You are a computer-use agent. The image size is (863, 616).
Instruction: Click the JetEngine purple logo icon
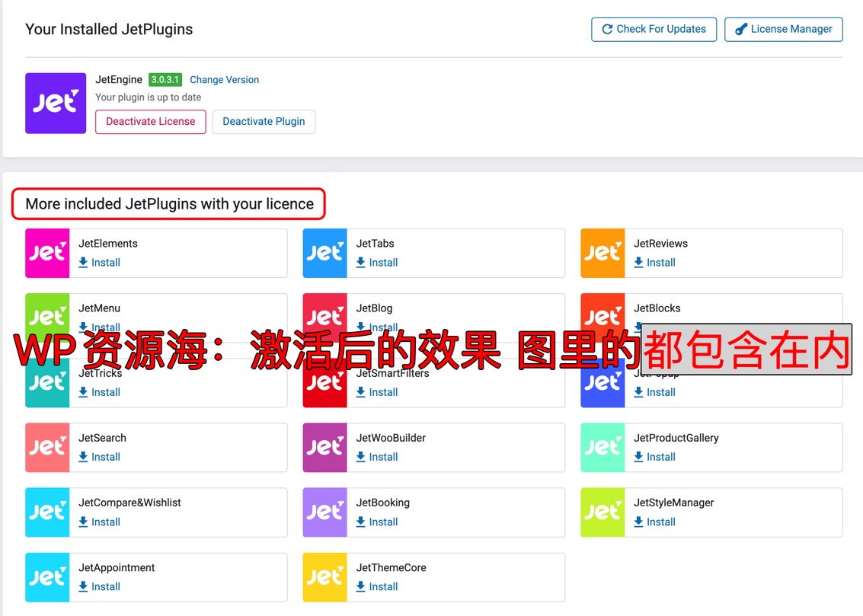coord(56,104)
